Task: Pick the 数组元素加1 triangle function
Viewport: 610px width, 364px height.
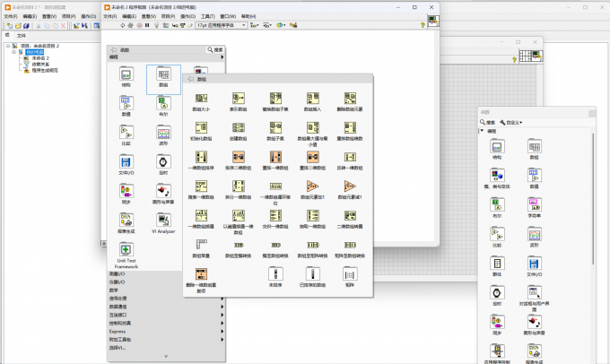Action: click(x=312, y=186)
